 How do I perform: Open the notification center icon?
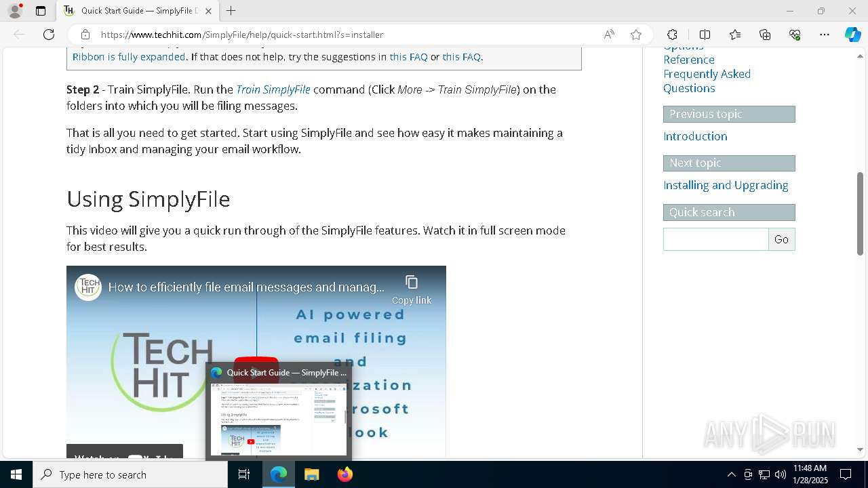pyautogui.click(x=846, y=474)
